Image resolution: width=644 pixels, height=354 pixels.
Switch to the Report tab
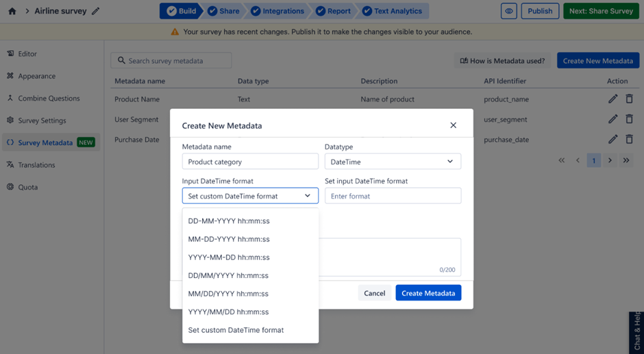[334, 11]
